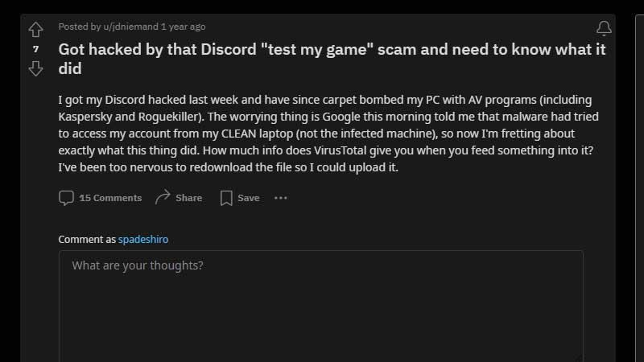Screen dimensions: 644x362
Task: Click the 'Share' text button
Action: (189, 198)
